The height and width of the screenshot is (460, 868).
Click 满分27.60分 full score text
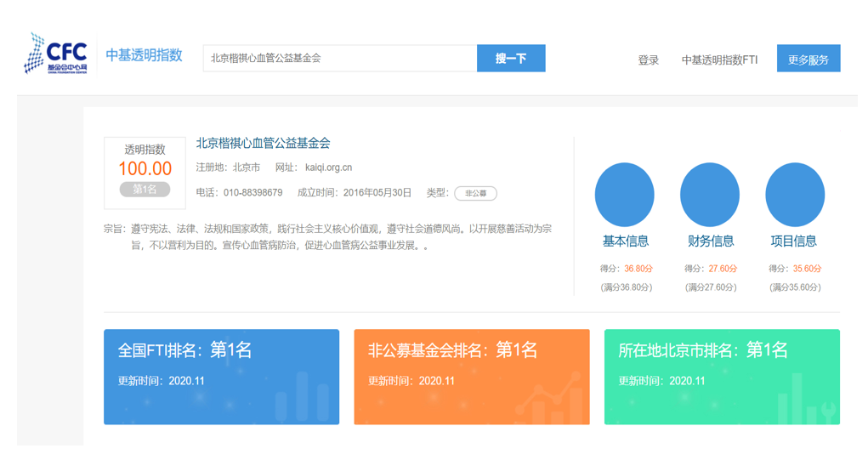(x=711, y=287)
